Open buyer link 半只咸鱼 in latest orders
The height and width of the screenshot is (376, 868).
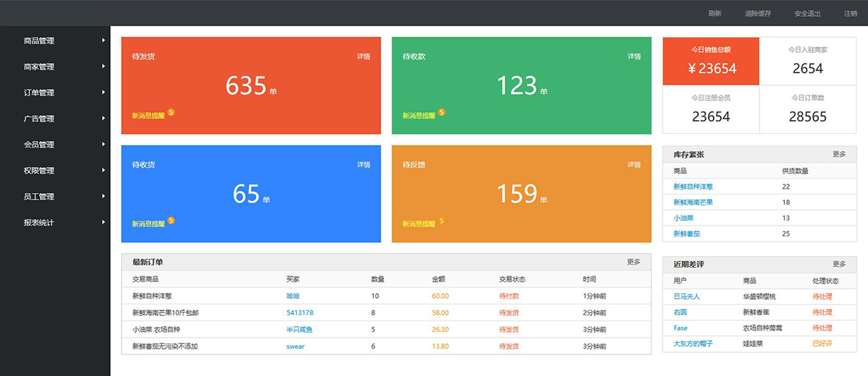[x=299, y=330]
